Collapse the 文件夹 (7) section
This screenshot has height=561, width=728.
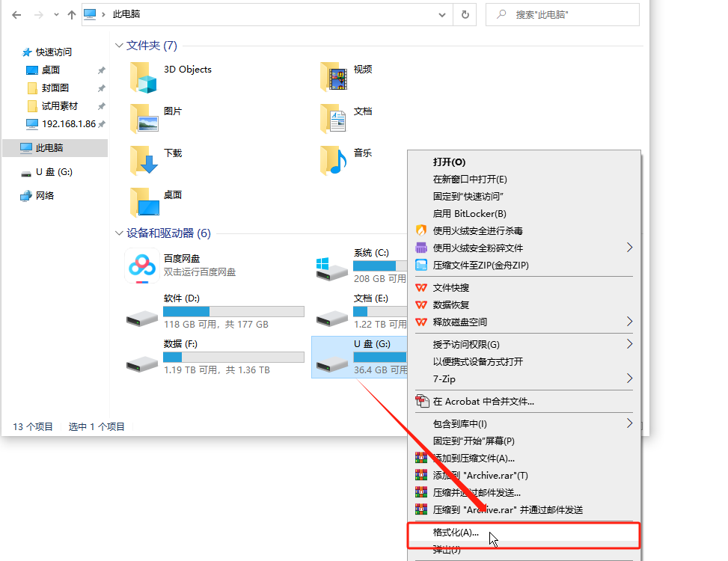(x=119, y=45)
